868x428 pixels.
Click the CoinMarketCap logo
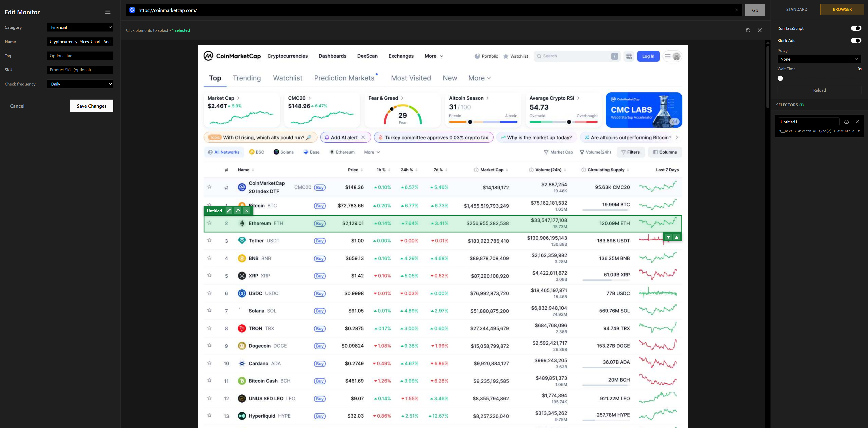pyautogui.click(x=231, y=56)
